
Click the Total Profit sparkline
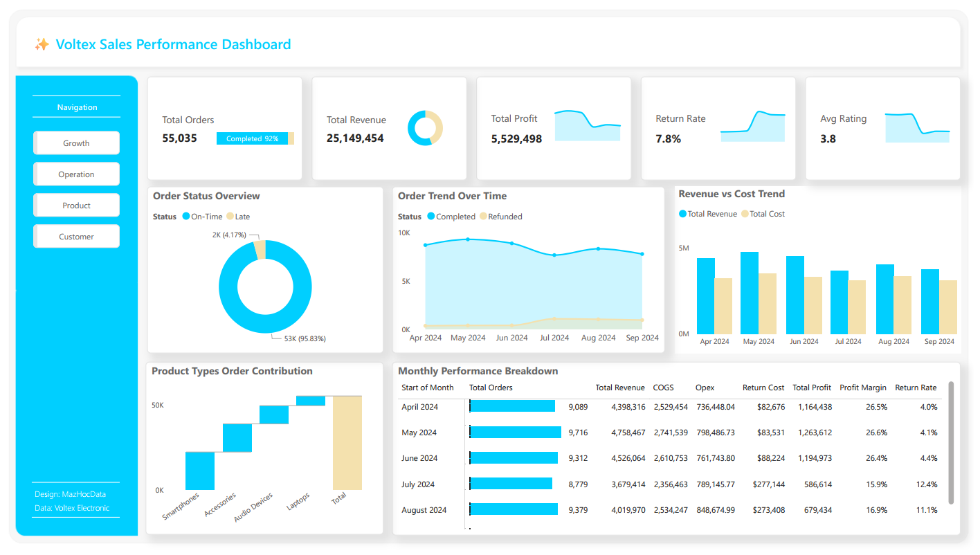[x=588, y=125]
